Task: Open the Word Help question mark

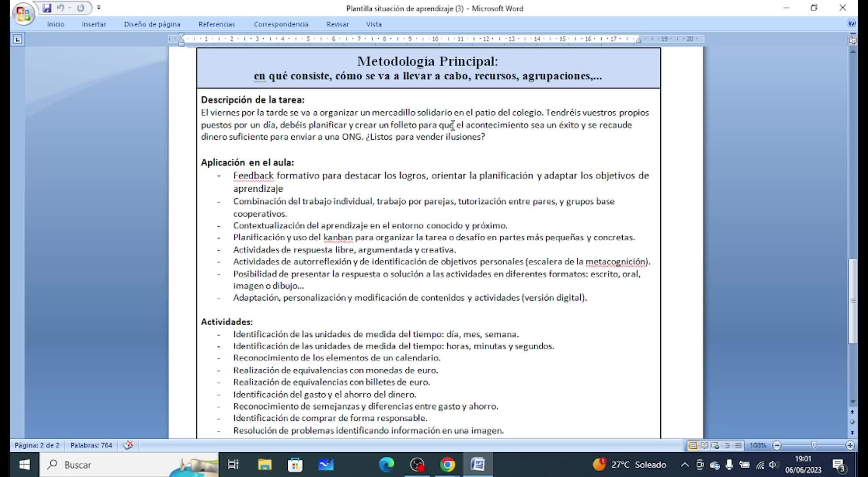Action: [x=852, y=23]
